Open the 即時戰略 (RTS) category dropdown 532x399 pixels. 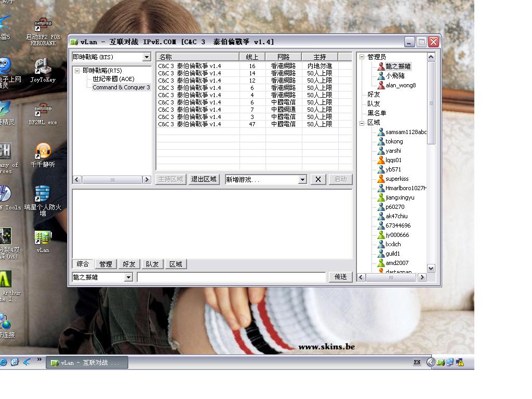coord(147,57)
